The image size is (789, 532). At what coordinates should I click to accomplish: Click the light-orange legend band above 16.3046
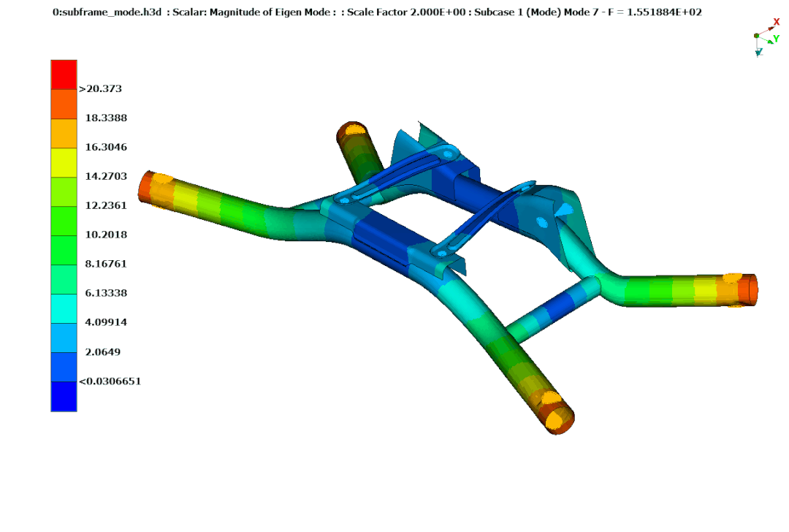click(x=64, y=134)
